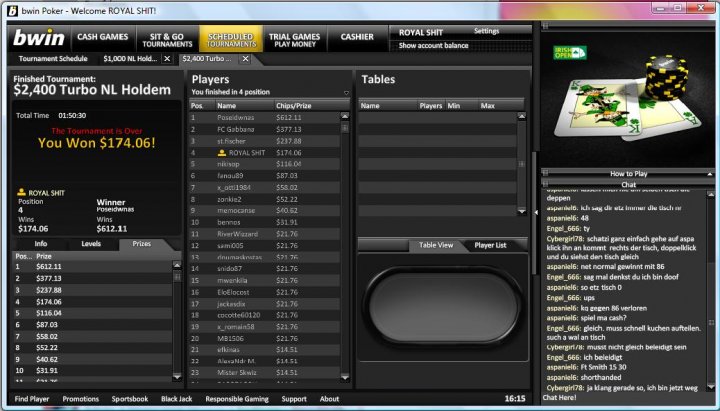Open account Settings
This screenshot has height=411, width=720.
(x=486, y=31)
